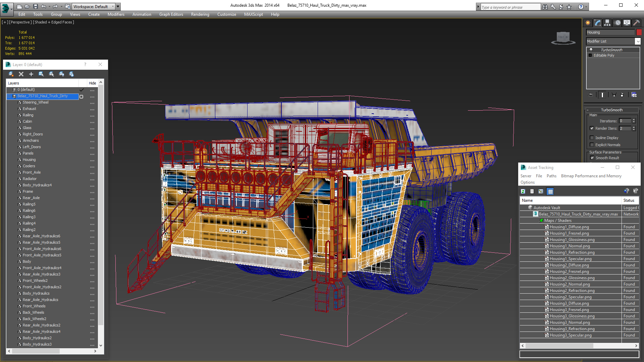Viewport: 644px width, 362px height.
Task: Toggle the TurboSmooth lightbulb visibility
Action: [591, 50]
